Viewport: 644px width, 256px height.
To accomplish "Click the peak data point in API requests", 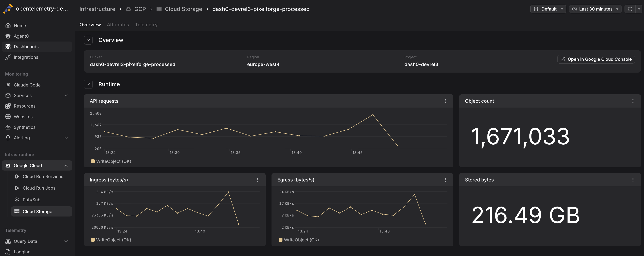I will point(373,115).
